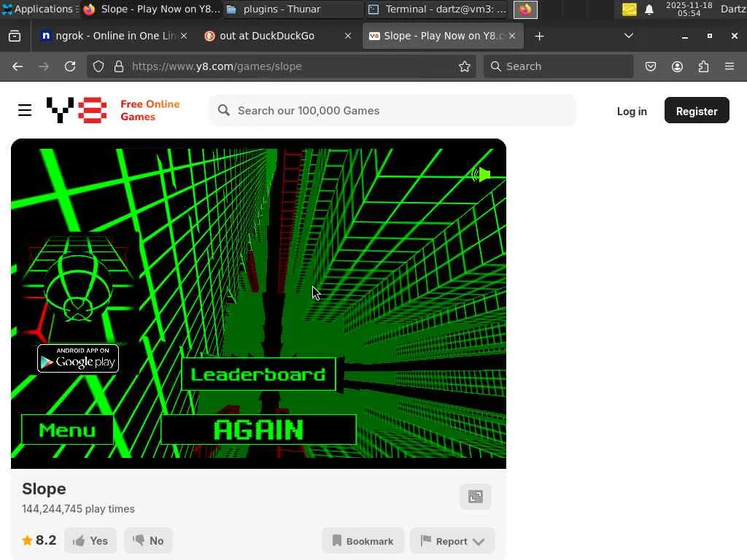The width and height of the screenshot is (747, 560).
Task: Click the Slope game title
Action: click(44, 489)
